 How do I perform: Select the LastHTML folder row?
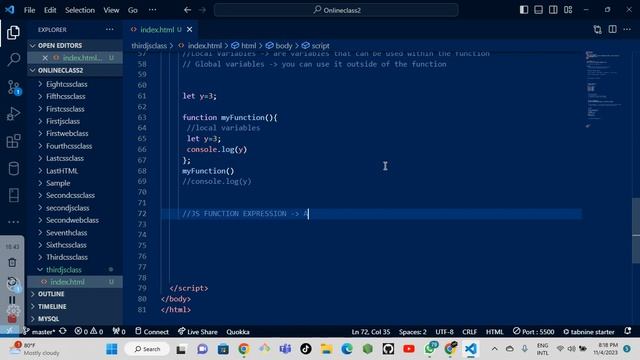(75, 171)
